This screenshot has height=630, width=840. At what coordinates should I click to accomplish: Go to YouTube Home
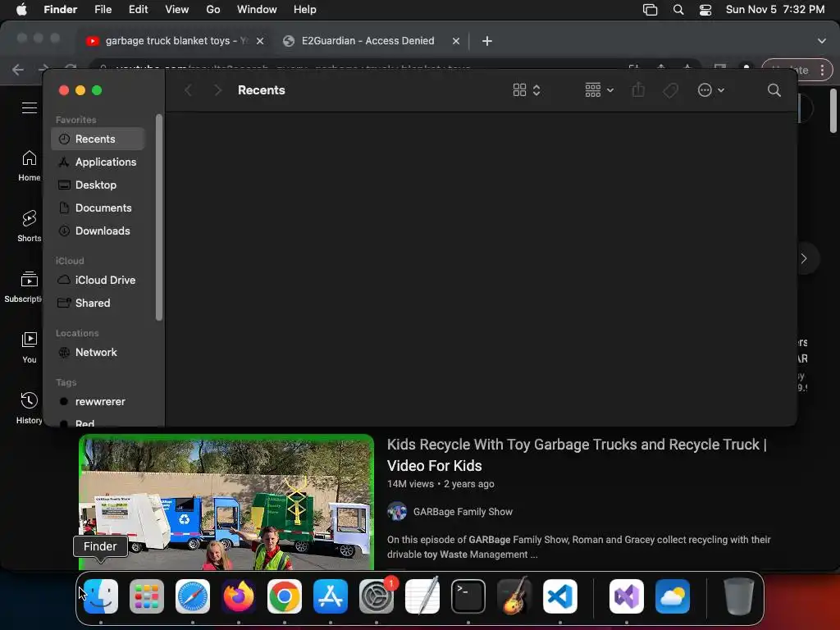29,166
